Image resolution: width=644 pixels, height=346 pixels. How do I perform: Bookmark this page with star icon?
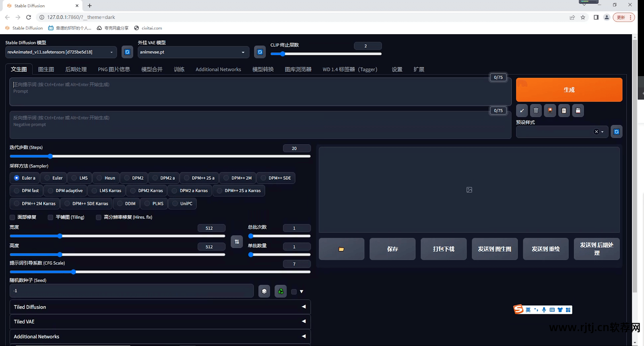(583, 17)
